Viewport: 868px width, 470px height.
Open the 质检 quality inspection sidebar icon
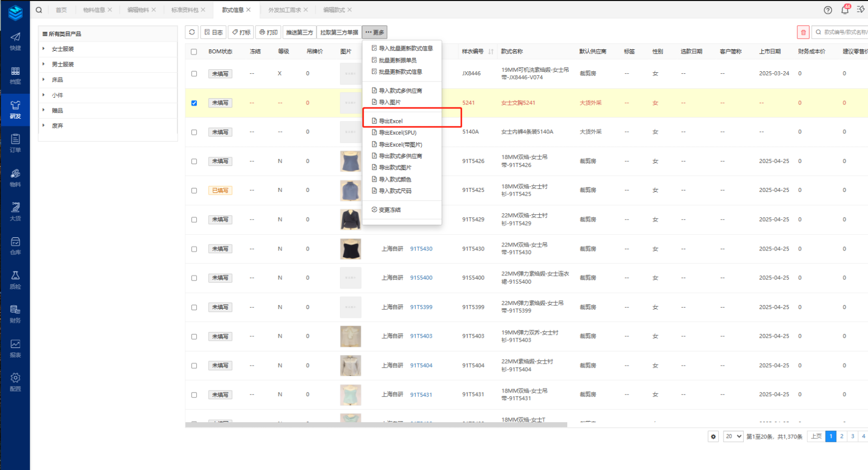15,280
